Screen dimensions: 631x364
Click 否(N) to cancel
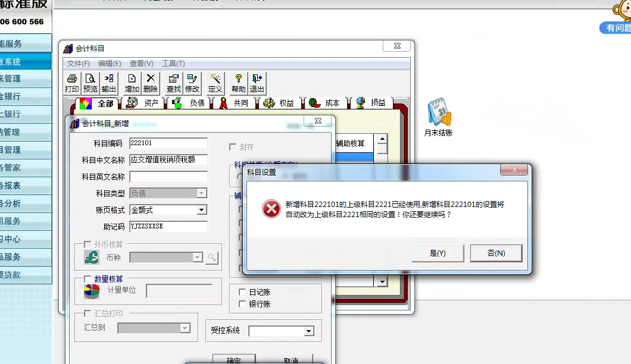[x=496, y=253]
